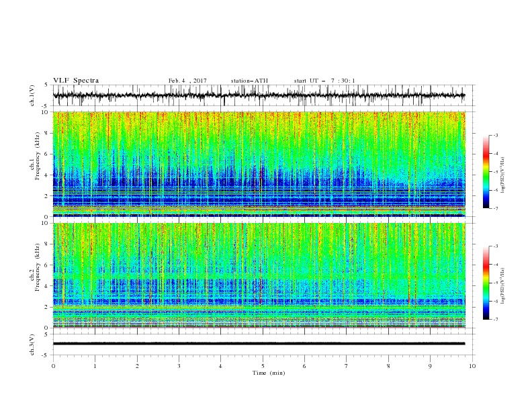532x411 pixels.
Task: Click the "-5" tick on ch.2 colorbar
Action: (x=496, y=283)
